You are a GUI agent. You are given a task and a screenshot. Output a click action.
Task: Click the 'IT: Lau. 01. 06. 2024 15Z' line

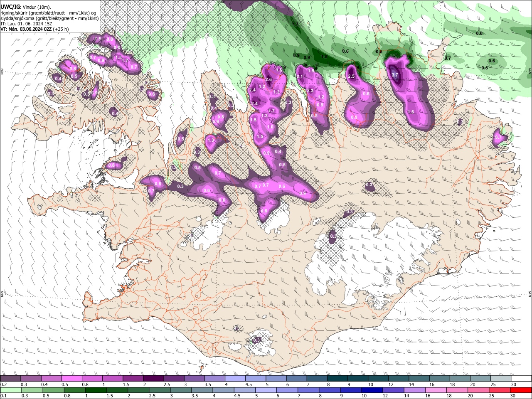27,24
